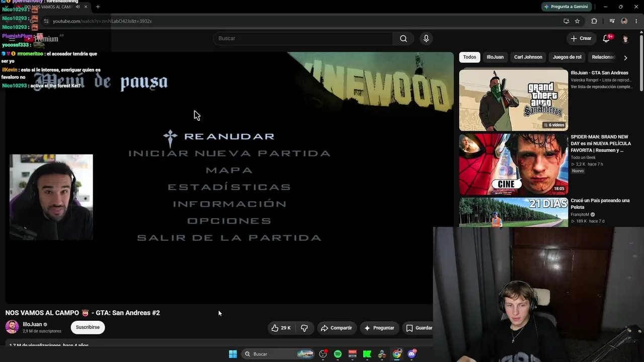Click the FranqitoM channel name

[x=580, y=214]
